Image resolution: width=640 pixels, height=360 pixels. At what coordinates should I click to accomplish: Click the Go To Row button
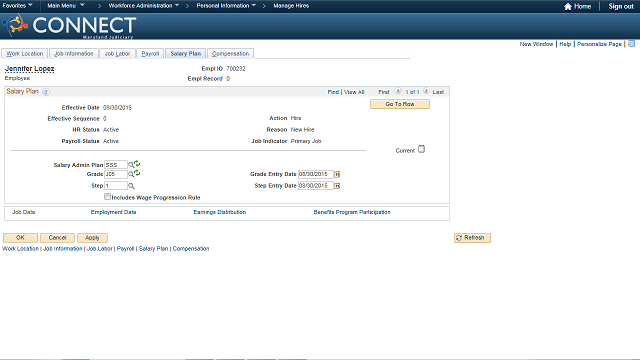point(400,104)
